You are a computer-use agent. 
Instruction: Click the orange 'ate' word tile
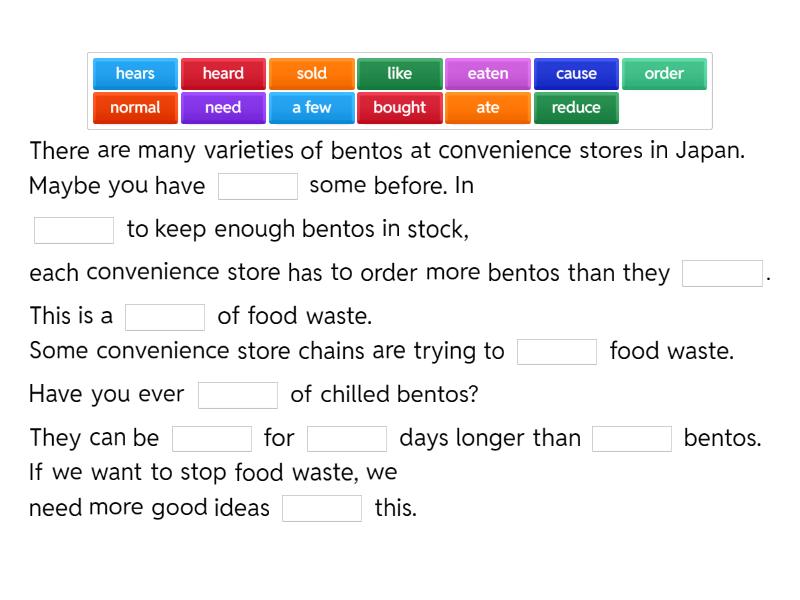[488, 108]
